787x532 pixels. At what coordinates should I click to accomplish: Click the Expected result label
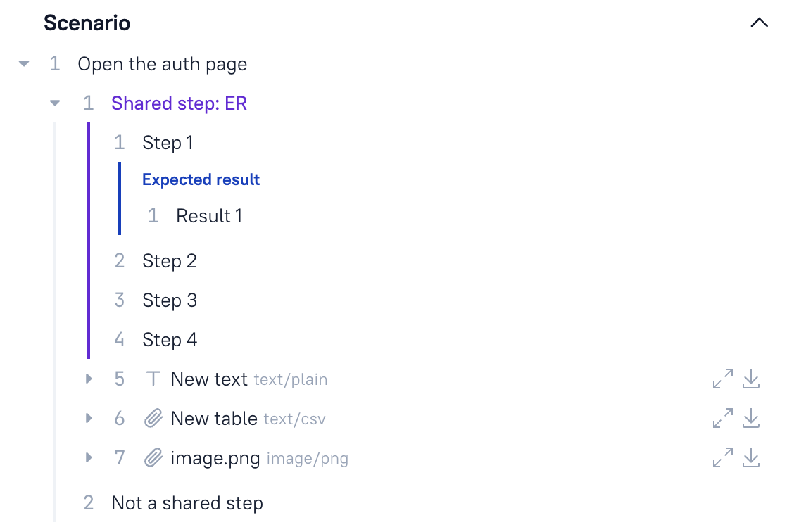[201, 179]
